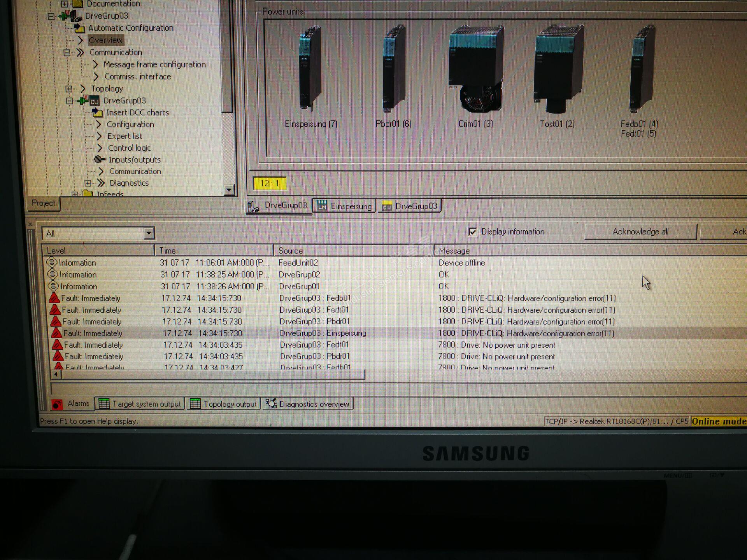This screenshot has width=747, height=560.
Task: Collapse the Communication tree node
Action: pyautogui.click(x=67, y=52)
